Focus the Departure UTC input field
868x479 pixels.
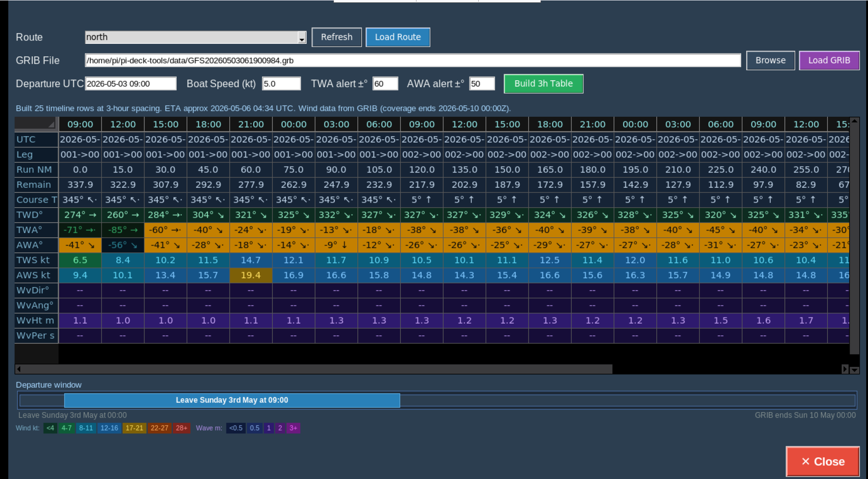(131, 84)
